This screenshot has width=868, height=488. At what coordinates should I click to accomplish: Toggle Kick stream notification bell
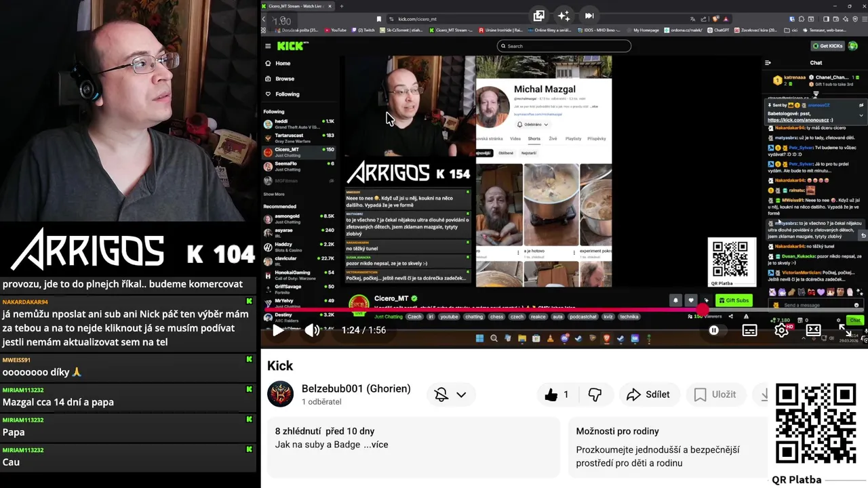pyautogui.click(x=675, y=300)
